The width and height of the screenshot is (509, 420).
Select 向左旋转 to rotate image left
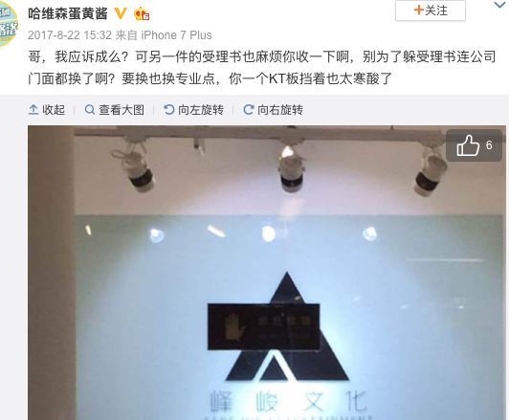[194, 110]
